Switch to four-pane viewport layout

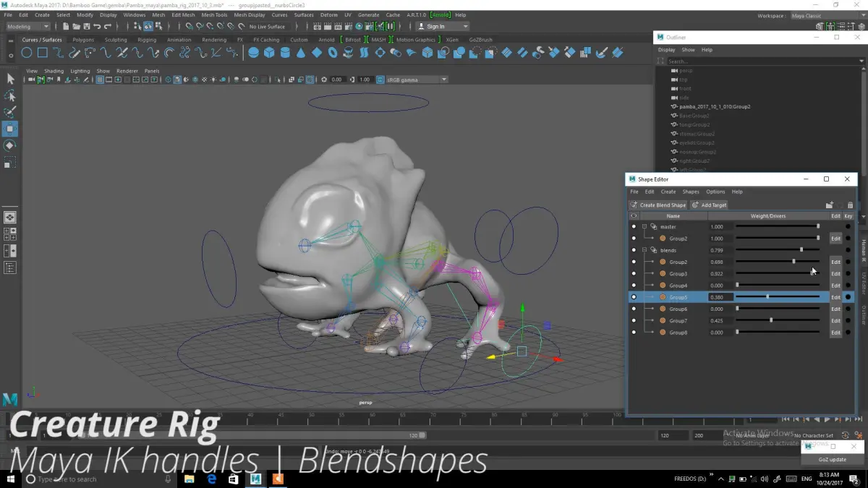pos(10,234)
